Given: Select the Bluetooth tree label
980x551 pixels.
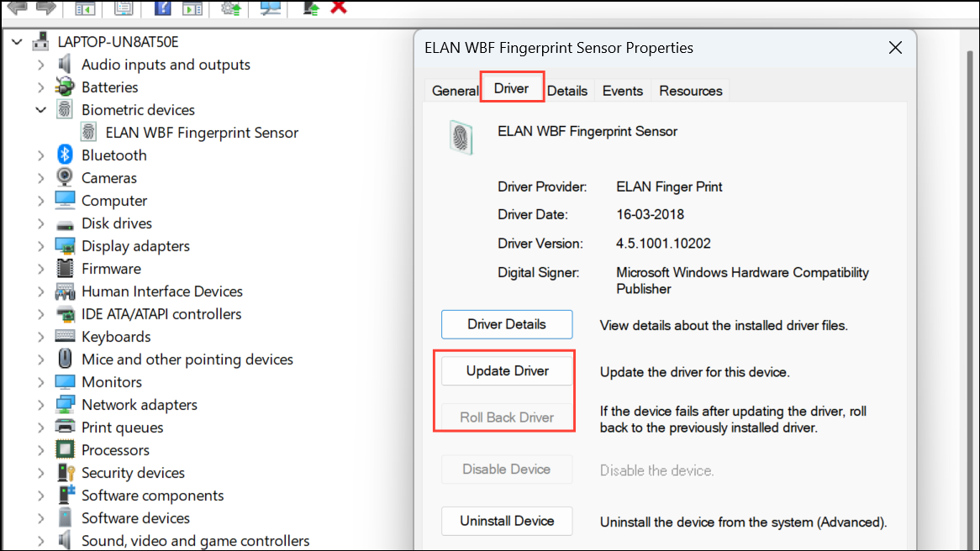Looking at the screenshot, I should [113, 155].
